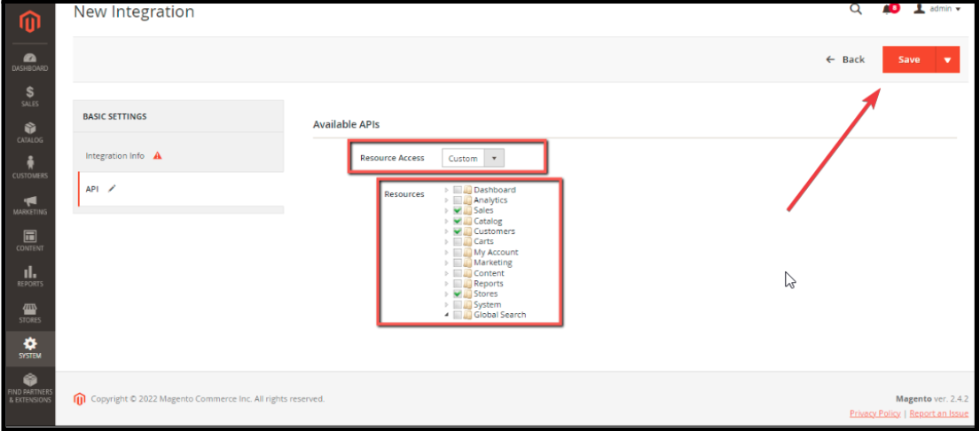Select the Marketing tree item label
The height and width of the screenshot is (431, 980).
[493, 263]
